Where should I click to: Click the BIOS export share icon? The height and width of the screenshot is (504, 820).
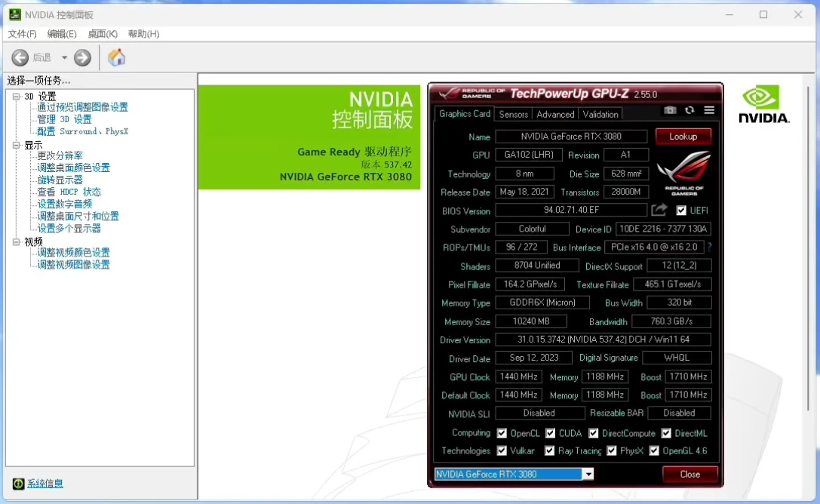click(659, 210)
